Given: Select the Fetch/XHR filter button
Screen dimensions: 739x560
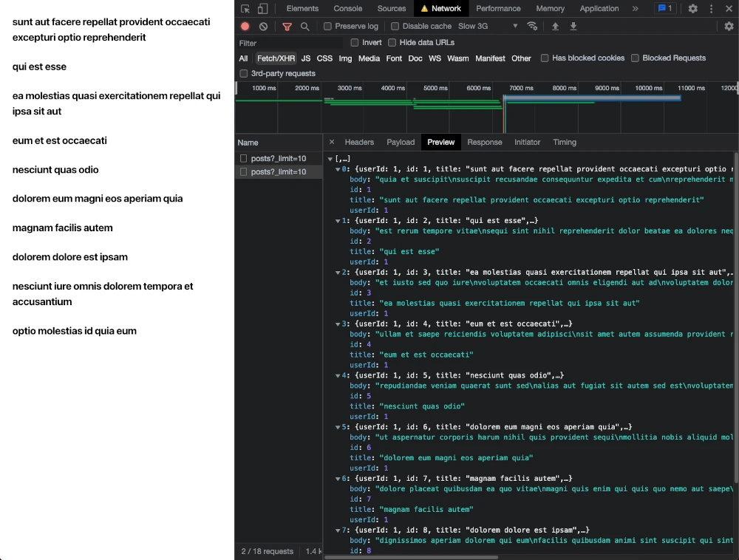Looking at the screenshot, I should [x=275, y=58].
